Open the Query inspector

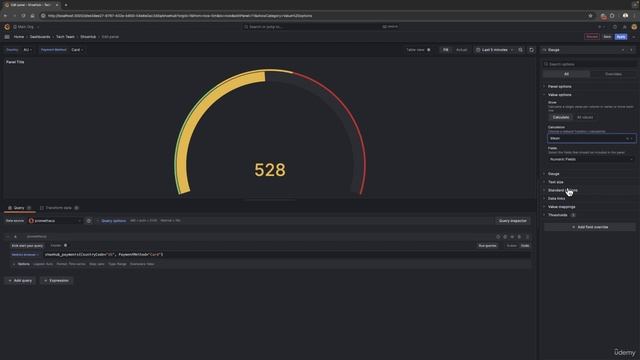(x=513, y=221)
